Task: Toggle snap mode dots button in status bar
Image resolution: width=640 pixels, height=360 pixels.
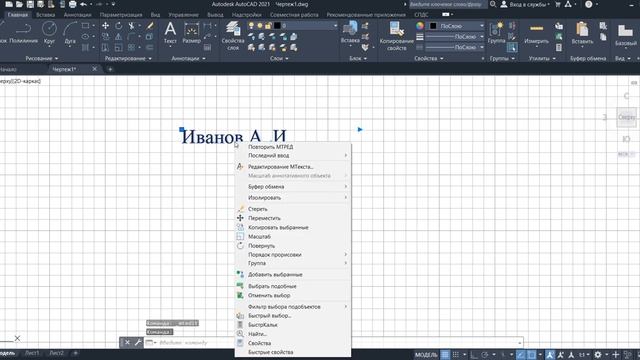Action: coord(456,355)
